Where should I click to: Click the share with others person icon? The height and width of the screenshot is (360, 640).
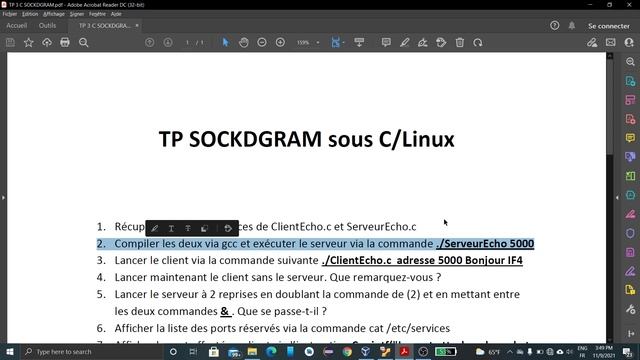pyautogui.click(x=629, y=42)
